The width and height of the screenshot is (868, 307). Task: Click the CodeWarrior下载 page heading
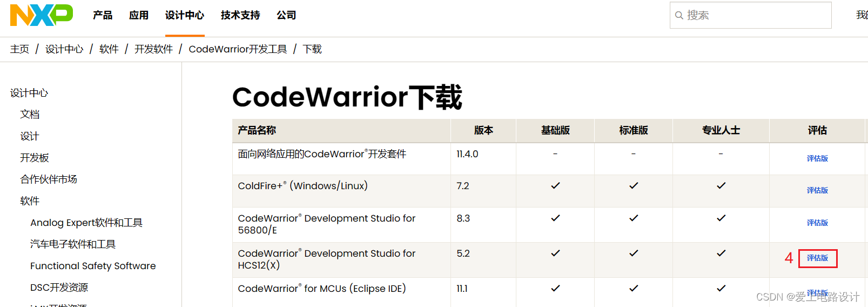[347, 97]
